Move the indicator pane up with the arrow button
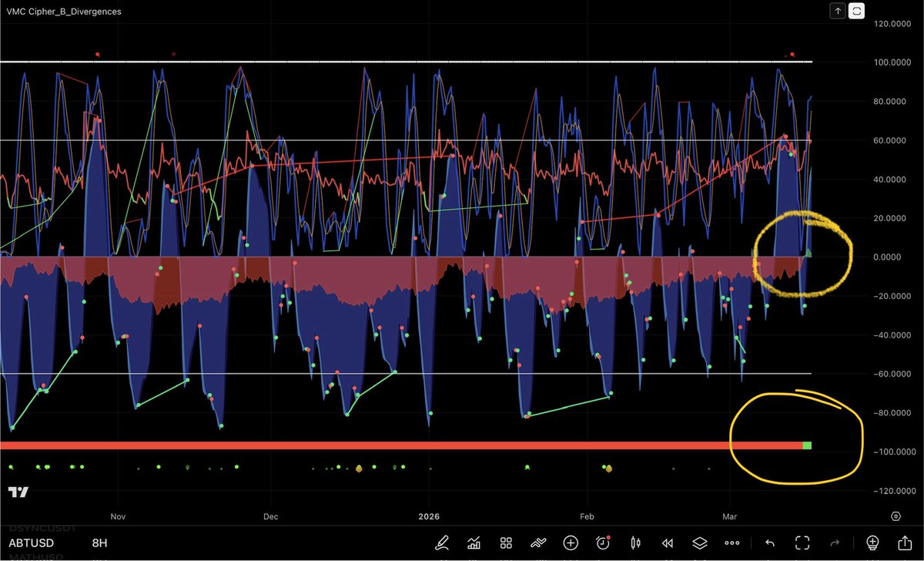This screenshot has width=924, height=561. tap(838, 11)
